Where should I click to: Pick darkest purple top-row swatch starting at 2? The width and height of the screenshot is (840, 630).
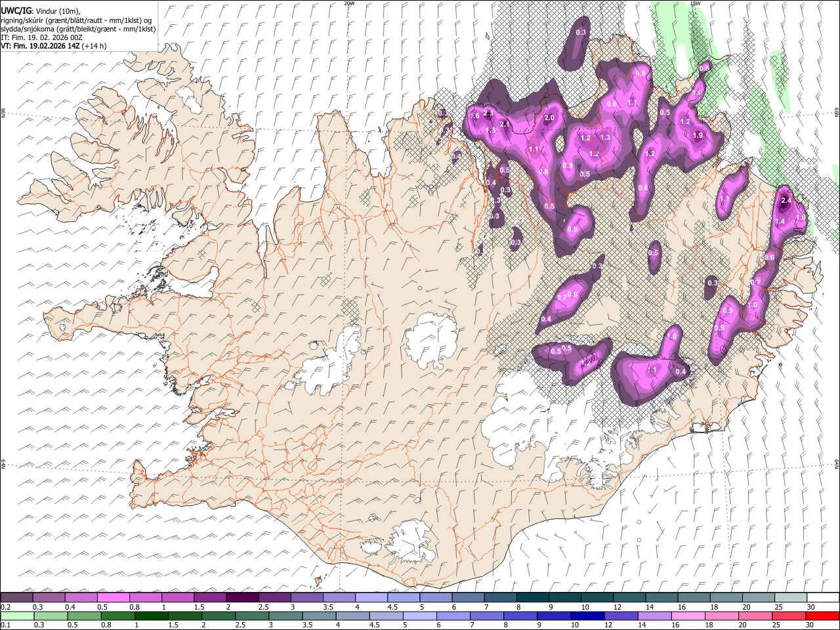[241, 597]
